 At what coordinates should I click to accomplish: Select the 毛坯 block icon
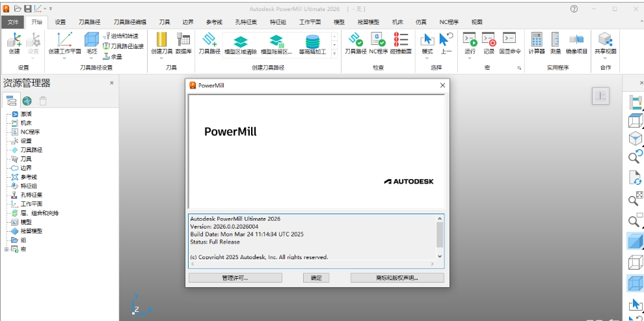91,43
